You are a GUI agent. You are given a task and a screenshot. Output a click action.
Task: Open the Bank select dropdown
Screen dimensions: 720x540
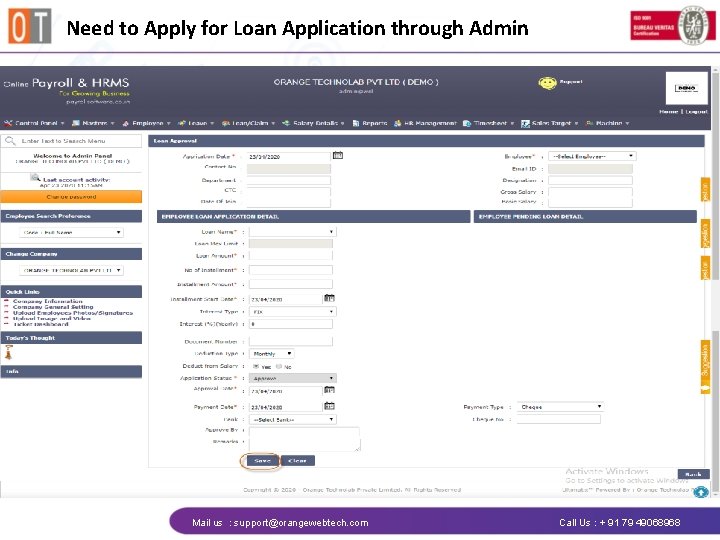tap(292, 420)
